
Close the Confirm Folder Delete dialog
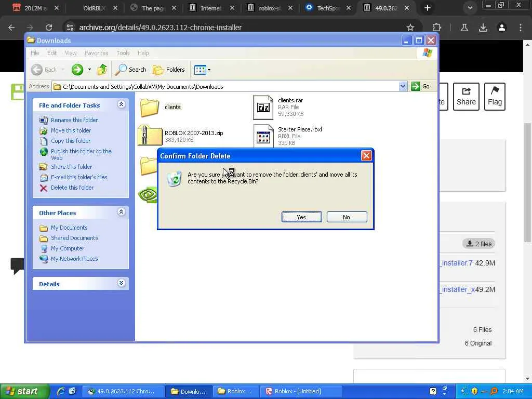366,156
